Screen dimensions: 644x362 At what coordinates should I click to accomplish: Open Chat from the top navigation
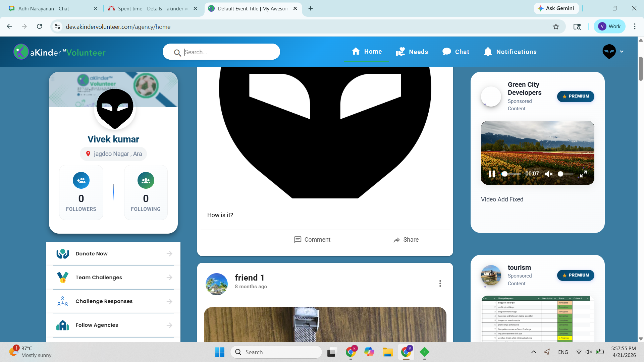click(455, 52)
